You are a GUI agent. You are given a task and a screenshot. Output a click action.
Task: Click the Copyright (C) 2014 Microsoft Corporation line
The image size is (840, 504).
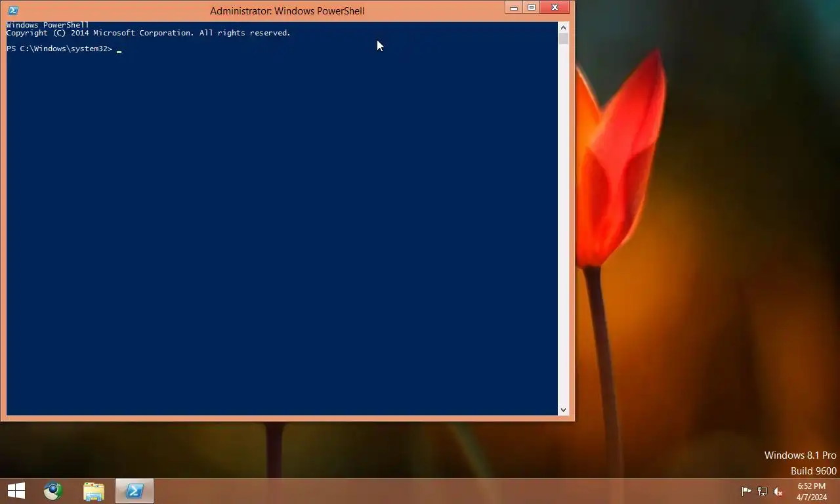(x=148, y=33)
